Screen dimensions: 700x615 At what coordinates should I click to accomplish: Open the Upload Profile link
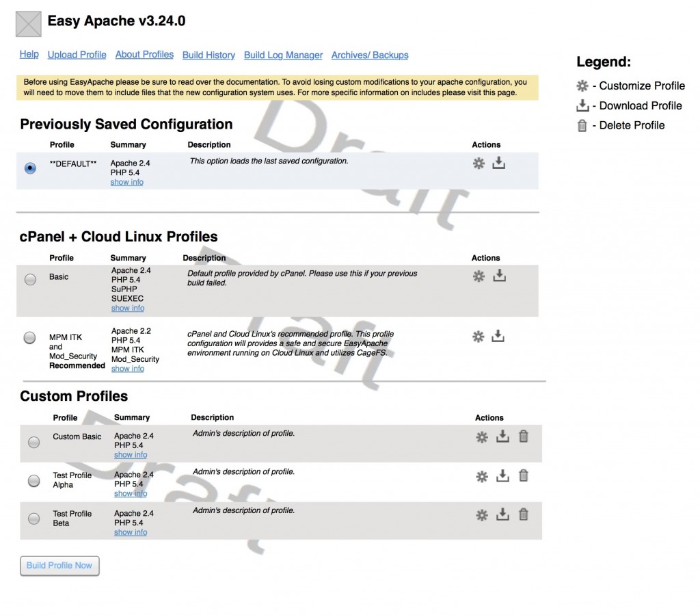77,55
